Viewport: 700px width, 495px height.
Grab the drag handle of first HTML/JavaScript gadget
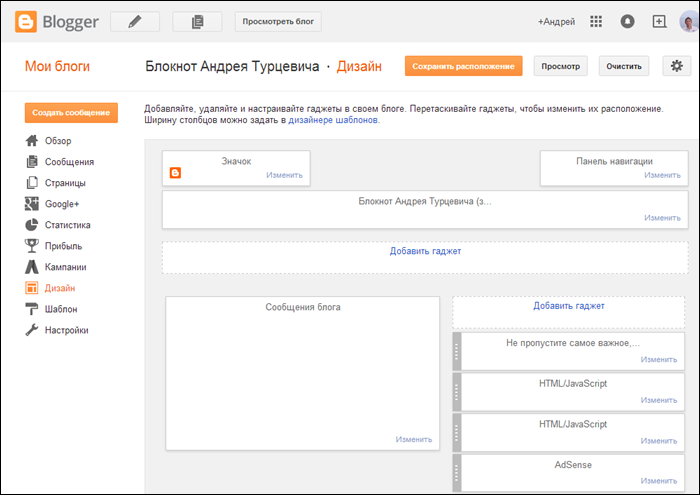pos(456,392)
